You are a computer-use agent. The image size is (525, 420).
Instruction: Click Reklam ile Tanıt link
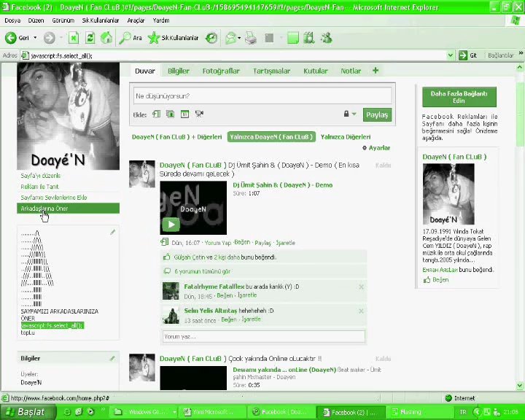39,187
